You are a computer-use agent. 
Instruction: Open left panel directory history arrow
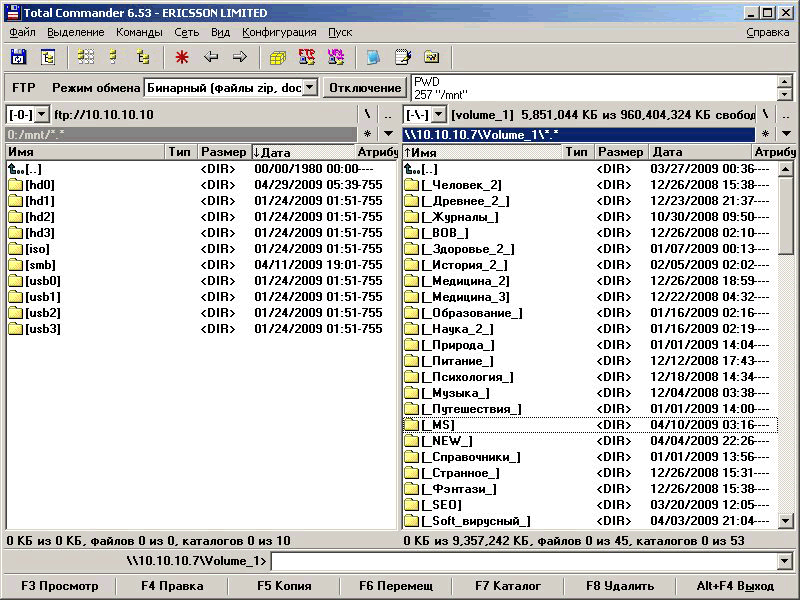tap(388, 134)
